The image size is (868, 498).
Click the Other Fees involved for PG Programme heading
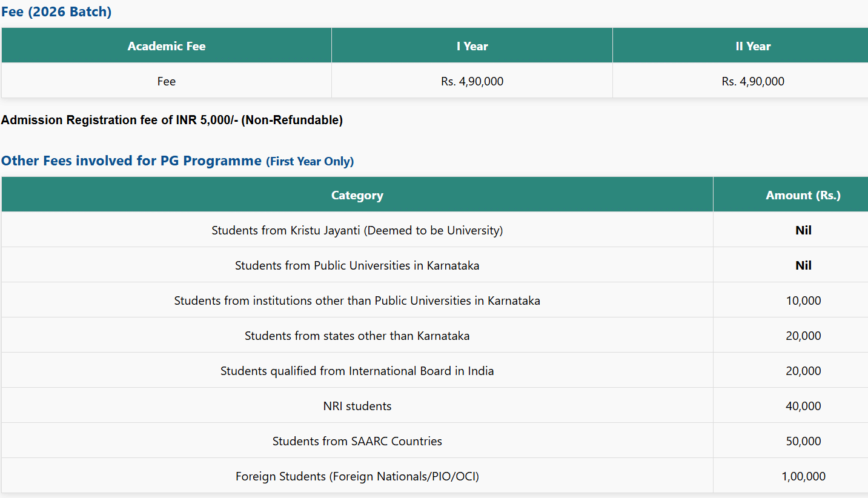[131, 161]
